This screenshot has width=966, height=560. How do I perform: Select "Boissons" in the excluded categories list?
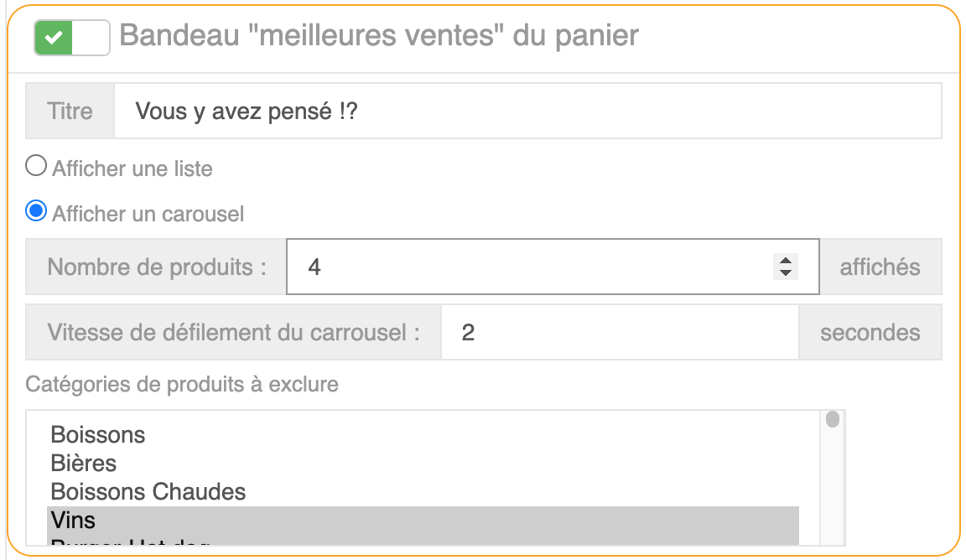(98, 434)
